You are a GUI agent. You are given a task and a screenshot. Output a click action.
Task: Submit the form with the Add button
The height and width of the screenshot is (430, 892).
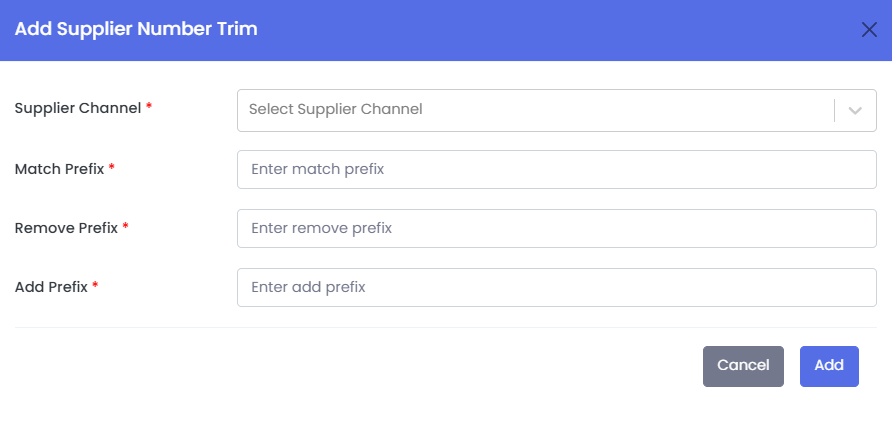pyautogui.click(x=829, y=366)
